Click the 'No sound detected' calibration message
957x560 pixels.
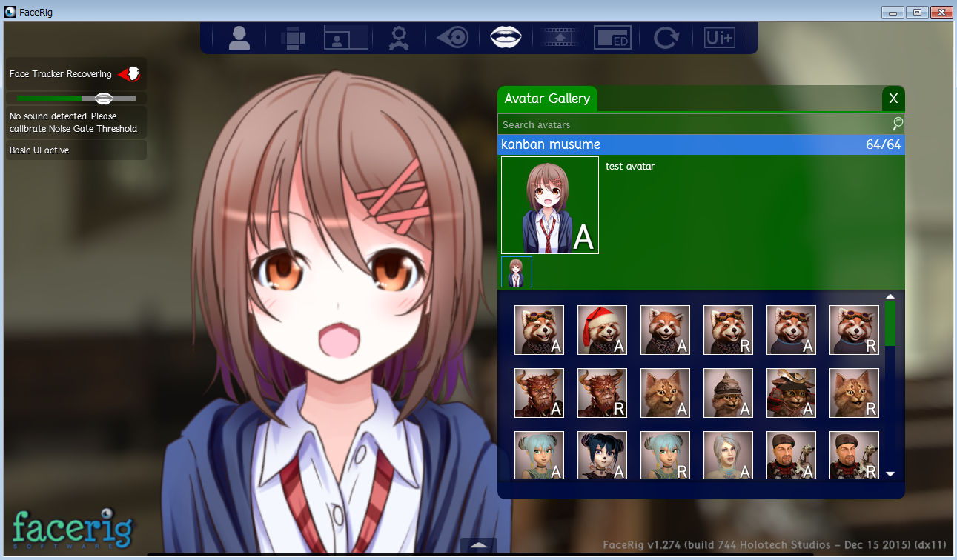click(x=73, y=122)
